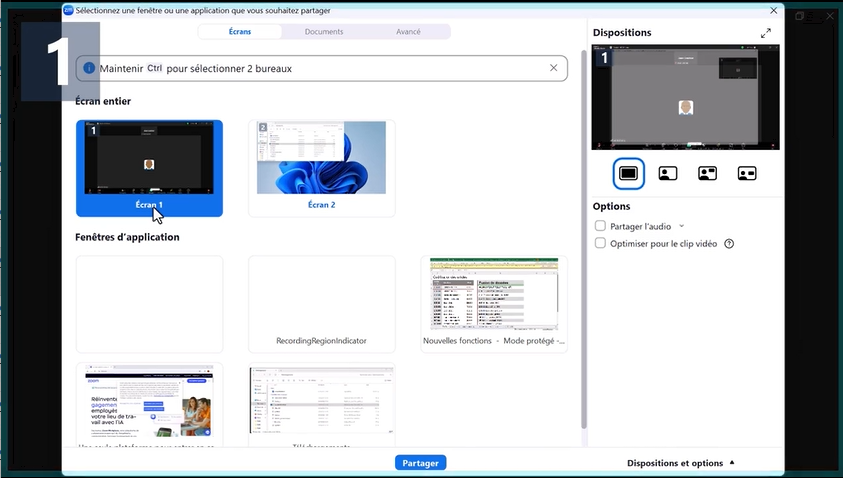Click the info icon in the Ctrl banner
The width and height of the screenshot is (843, 478).
[89, 68]
